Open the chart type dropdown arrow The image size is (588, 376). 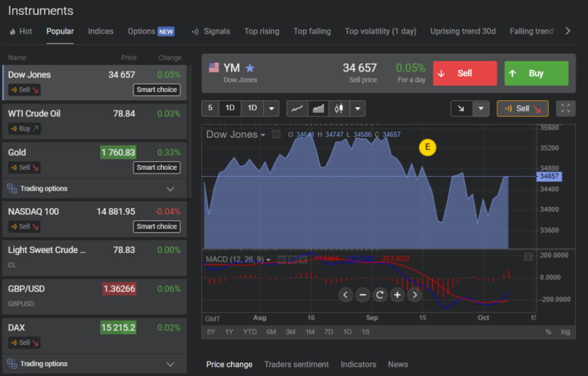point(358,108)
